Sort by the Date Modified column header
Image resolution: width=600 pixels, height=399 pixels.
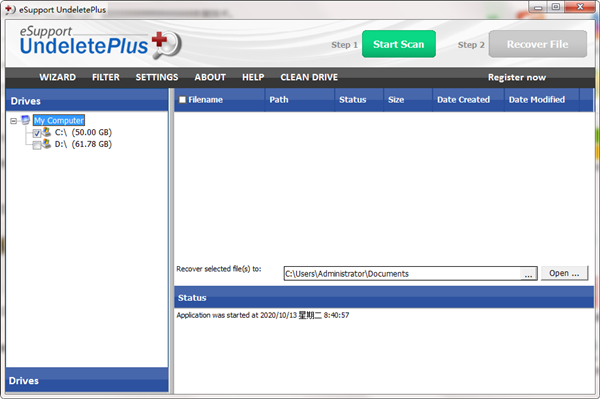542,100
